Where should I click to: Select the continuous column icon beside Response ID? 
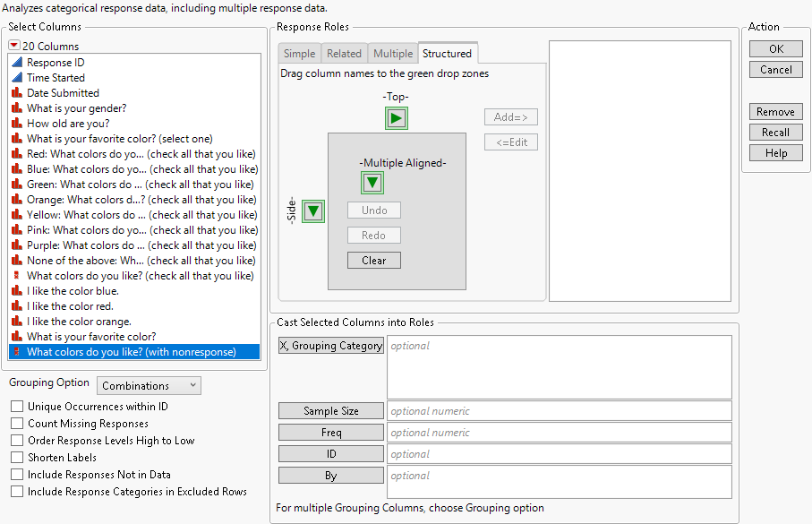point(19,62)
